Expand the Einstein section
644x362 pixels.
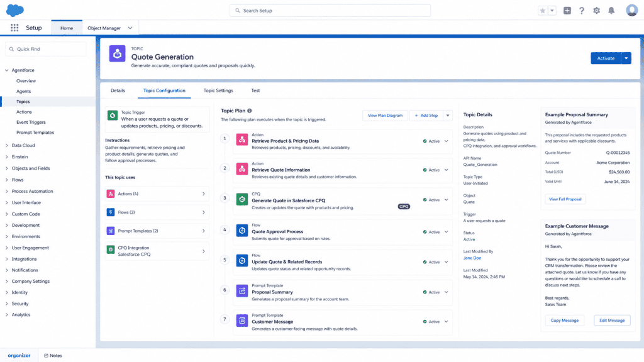[6, 156]
